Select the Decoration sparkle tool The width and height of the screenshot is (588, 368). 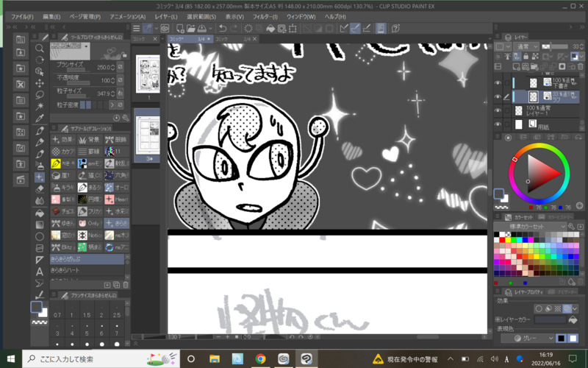point(40,177)
